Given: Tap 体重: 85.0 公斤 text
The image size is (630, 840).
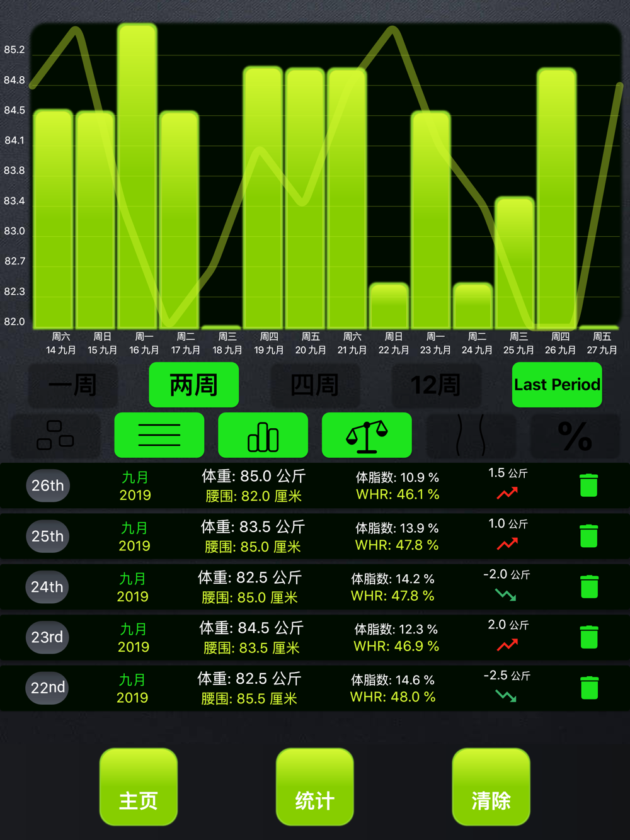Looking at the screenshot, I should (x=254, y=476).
